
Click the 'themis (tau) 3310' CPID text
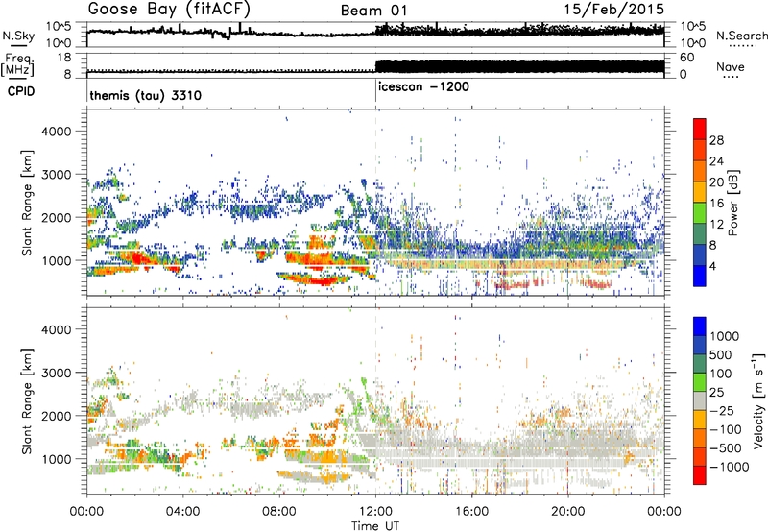(x=146, y=95)
